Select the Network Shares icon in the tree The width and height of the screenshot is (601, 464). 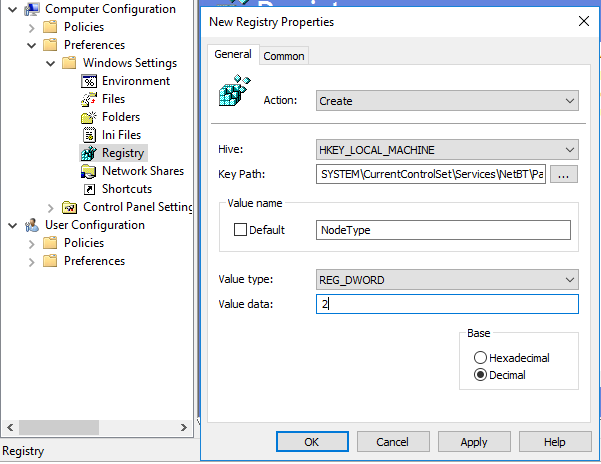pos(89,171)
